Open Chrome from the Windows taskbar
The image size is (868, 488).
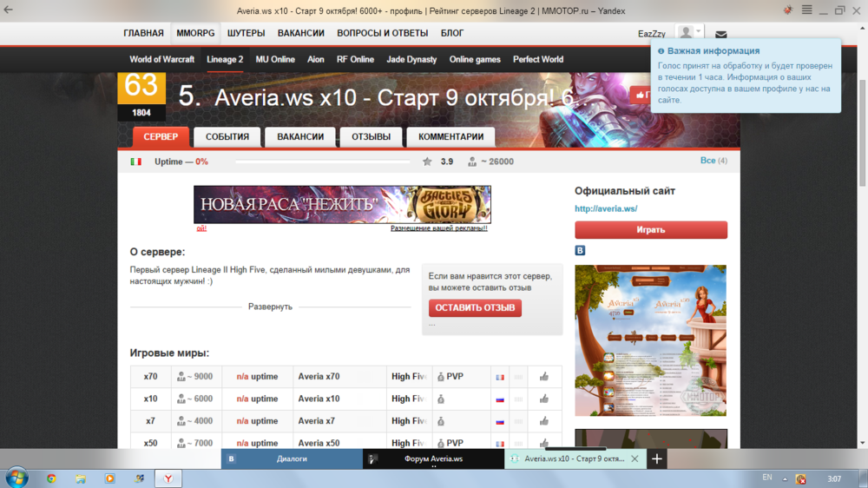51,478
